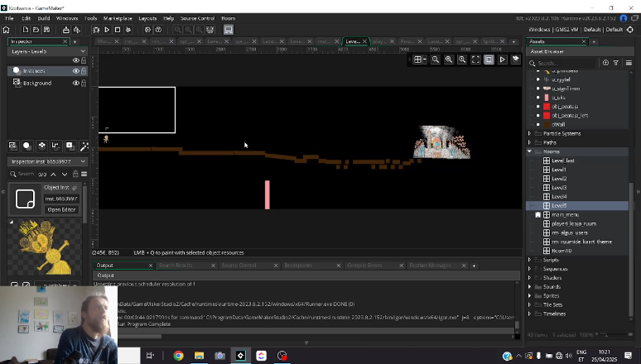Lock the Background layer
The height and width of the screenshot is (364, 641).
tap(84, 83)
